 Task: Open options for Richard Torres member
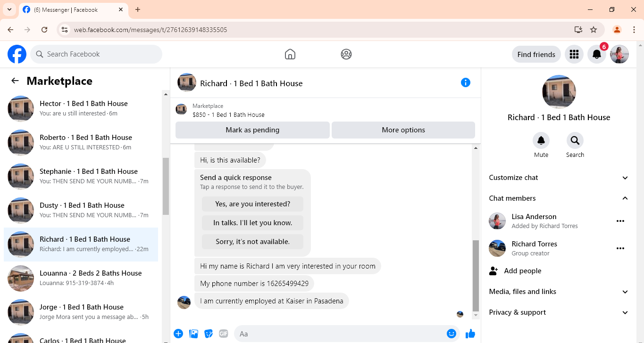click(x=620, y=248)
